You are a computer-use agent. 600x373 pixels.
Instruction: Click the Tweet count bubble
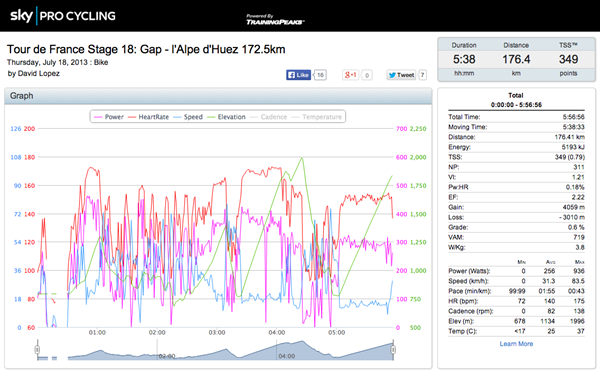coord(422,75)
